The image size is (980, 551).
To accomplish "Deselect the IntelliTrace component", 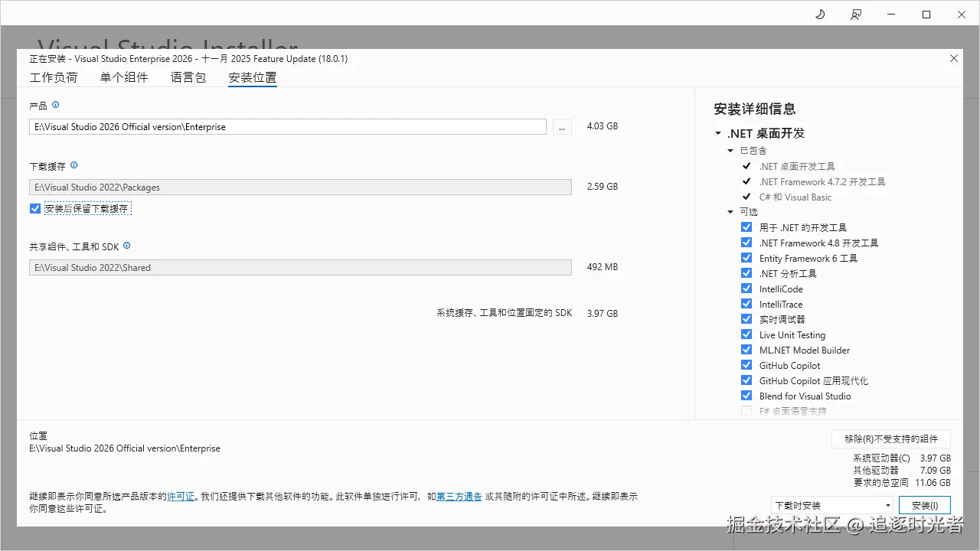I will point(746,304).
